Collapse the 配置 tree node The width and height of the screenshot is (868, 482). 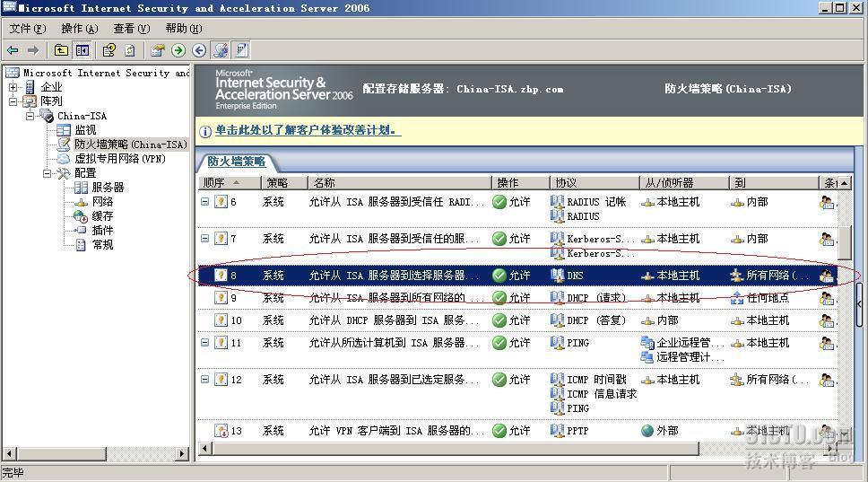(x=48, y=173)
